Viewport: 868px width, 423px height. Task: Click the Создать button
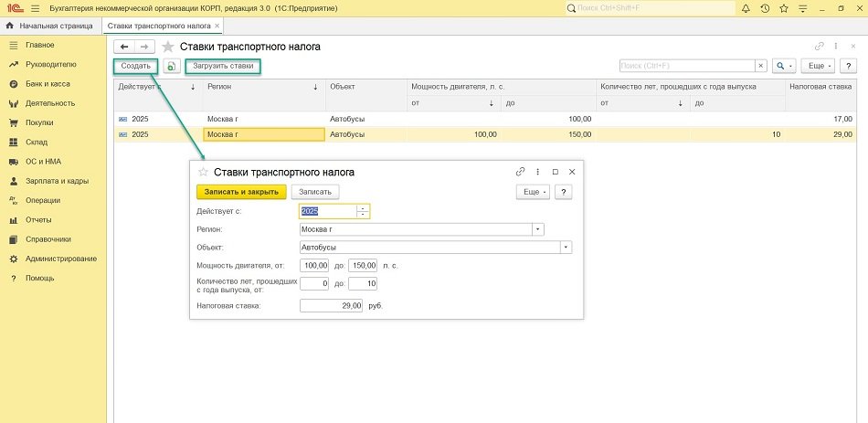tap(135, 66)
